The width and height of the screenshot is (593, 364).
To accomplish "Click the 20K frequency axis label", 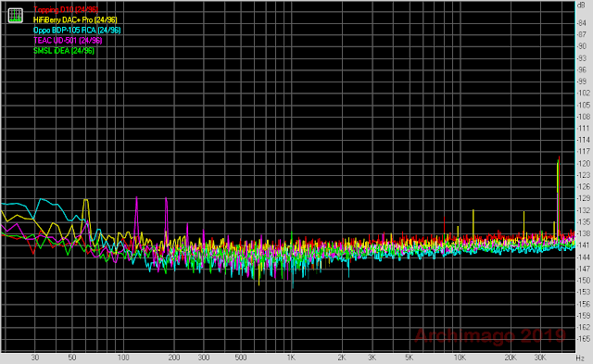I will [x=511, y=358].
